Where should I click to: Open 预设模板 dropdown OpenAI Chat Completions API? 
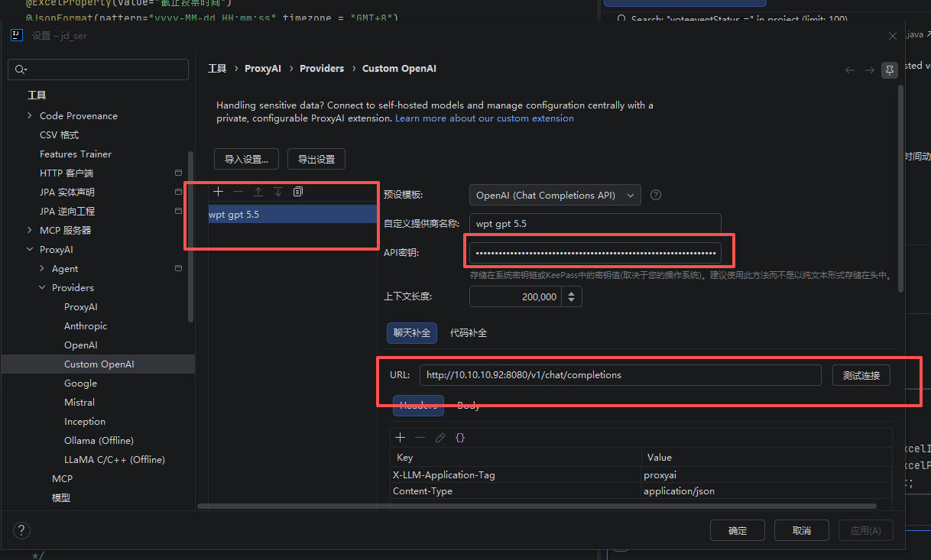554,195
